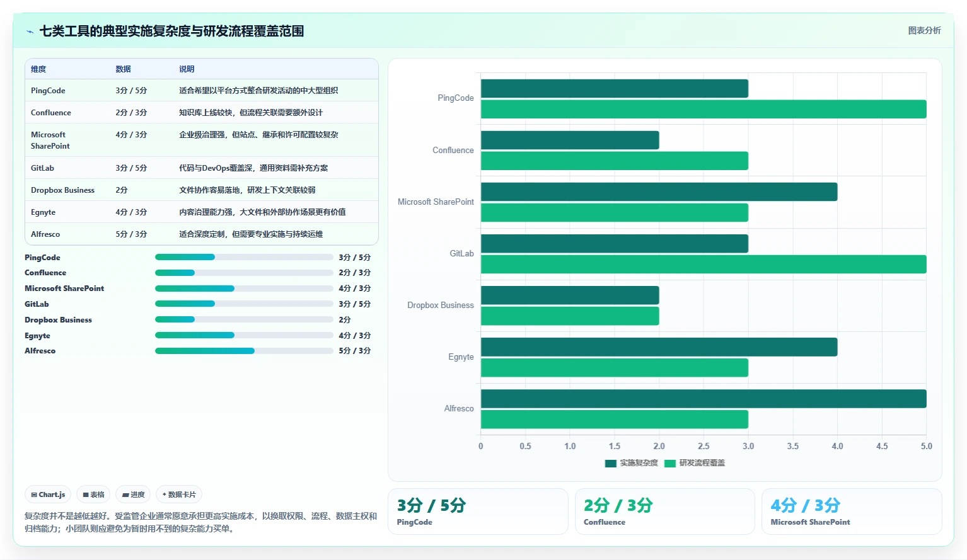Click the GitLab chart axis label

click(x=461, y=254)
